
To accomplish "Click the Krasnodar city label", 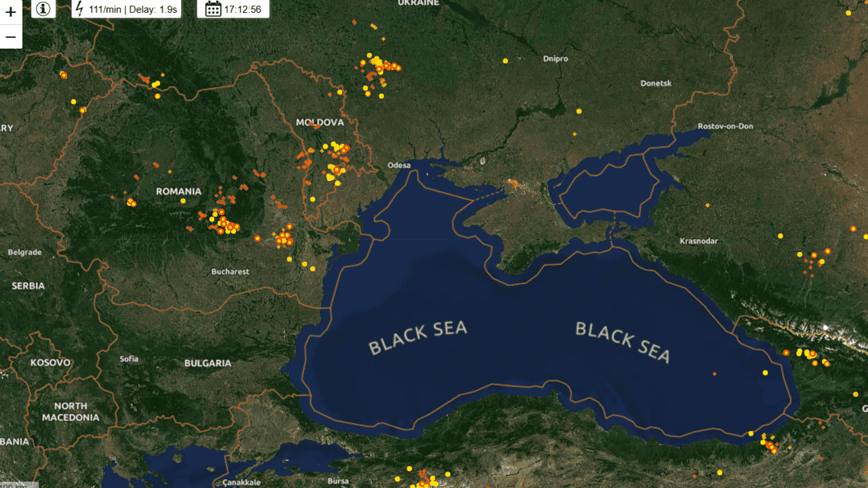I will (698, 241).
